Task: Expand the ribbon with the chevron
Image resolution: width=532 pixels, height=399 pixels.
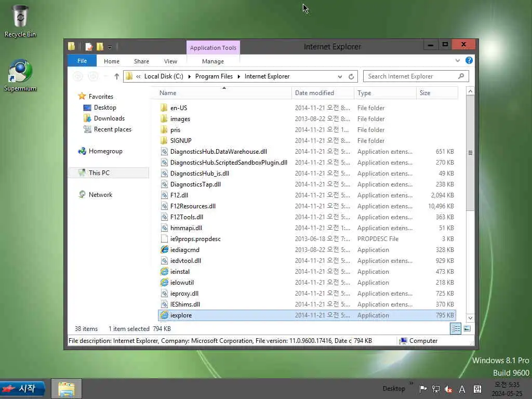Action: [x=458, y=60]
